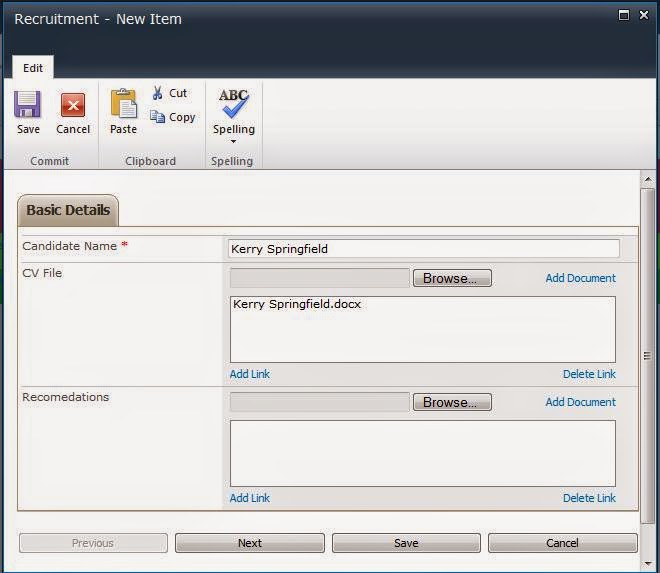The width and height of the screenshot is (660, 573).
Task: Click the CV File path input box
Action: [319, 278]
